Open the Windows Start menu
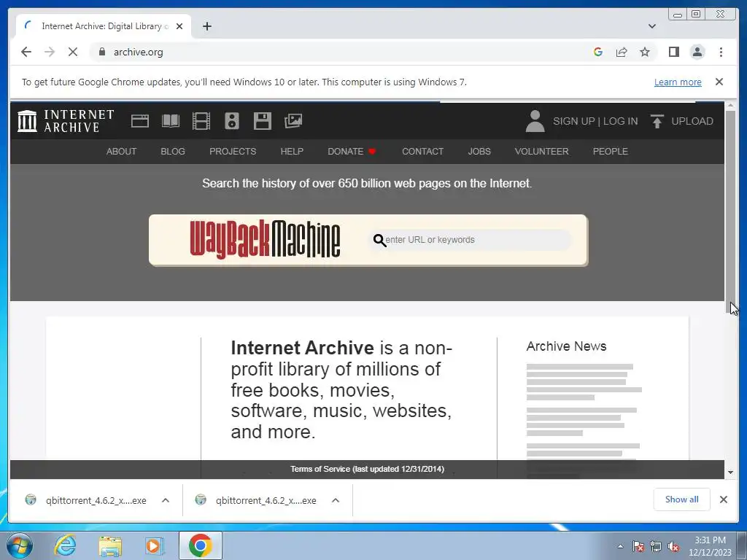This screenshot has height=560, width=747. click(20, 545)
